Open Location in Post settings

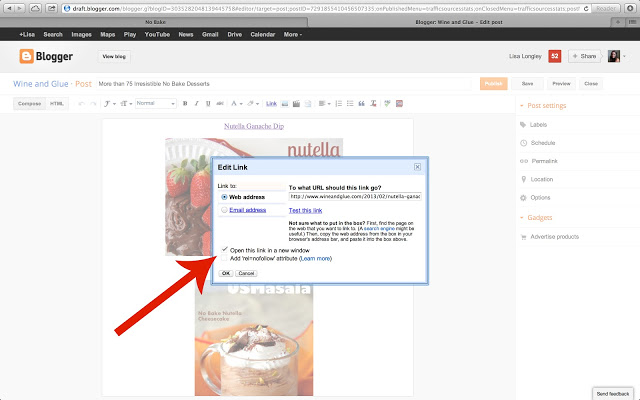(x=542, y=179)
